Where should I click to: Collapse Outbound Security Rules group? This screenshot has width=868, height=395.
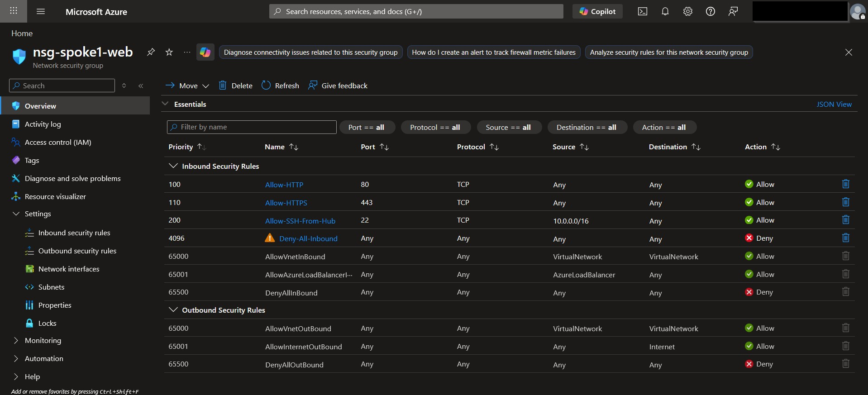point(173,309)
